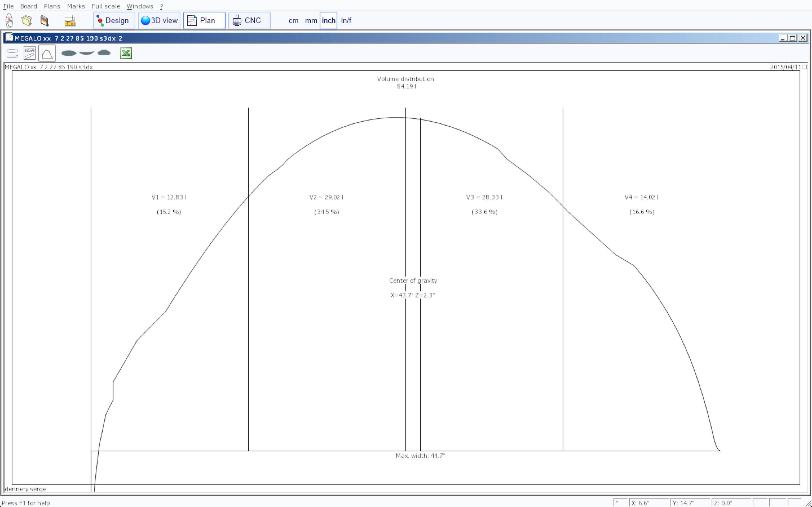This screenshot has height=507, width=812.
Task: Click the new board surfboard icon
Action: point(9,21)
